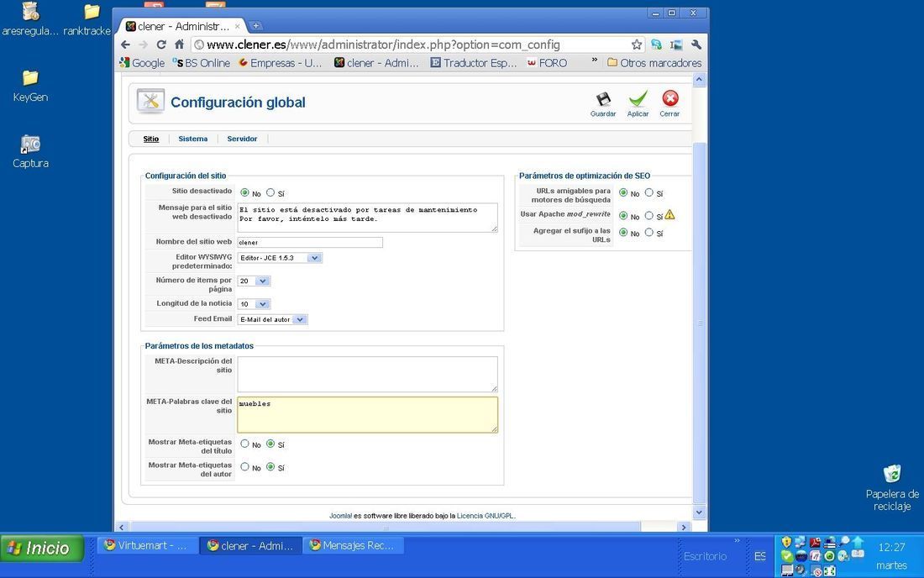Screen dimensions: 924x578
Task: Click the Aplicar green checkmark icon
Action: (638, 99)
